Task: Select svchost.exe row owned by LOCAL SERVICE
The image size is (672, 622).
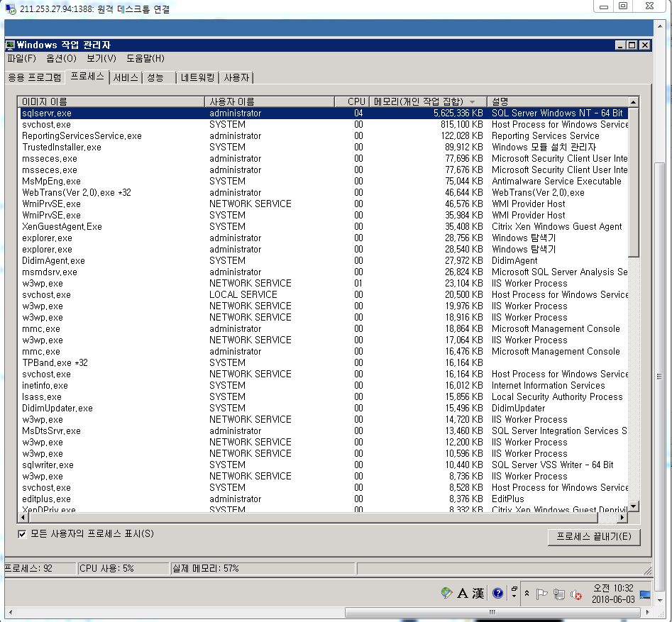Action: click(324, 295)
